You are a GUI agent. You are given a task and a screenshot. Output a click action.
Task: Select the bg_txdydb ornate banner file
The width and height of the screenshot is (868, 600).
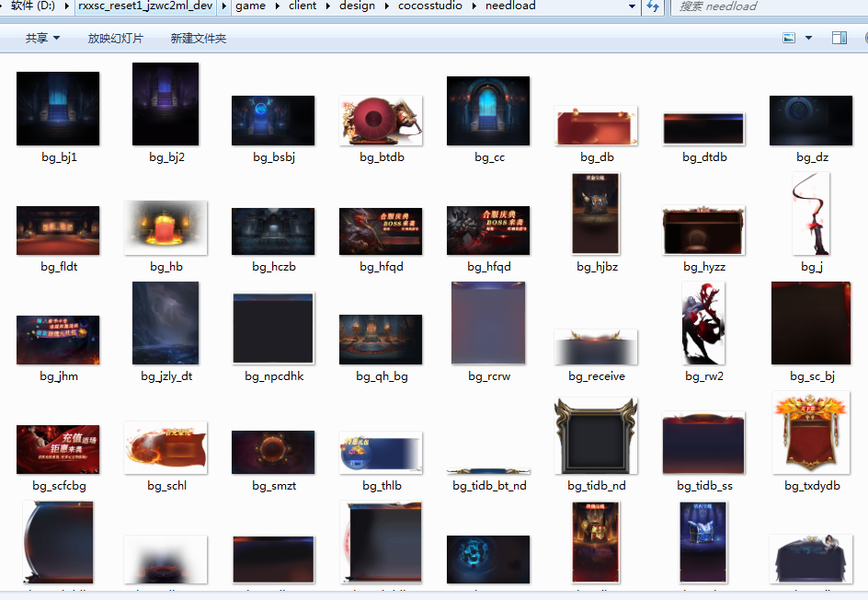click(811, 433)
